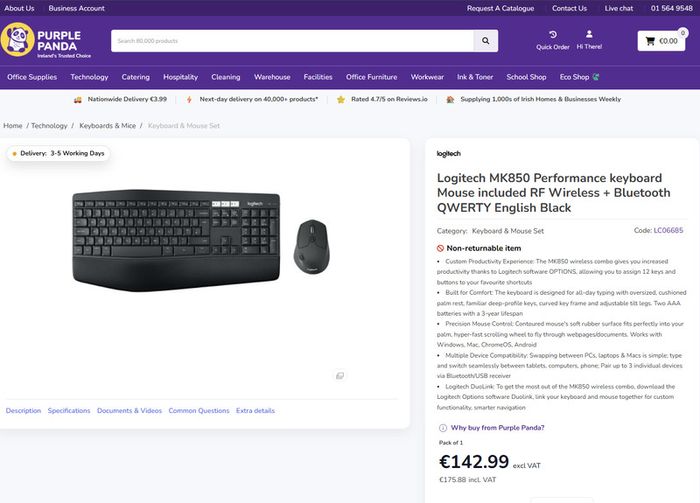Open the Technology menu
The height and width of the screenshot is (503, 700).
click(89, 77)
